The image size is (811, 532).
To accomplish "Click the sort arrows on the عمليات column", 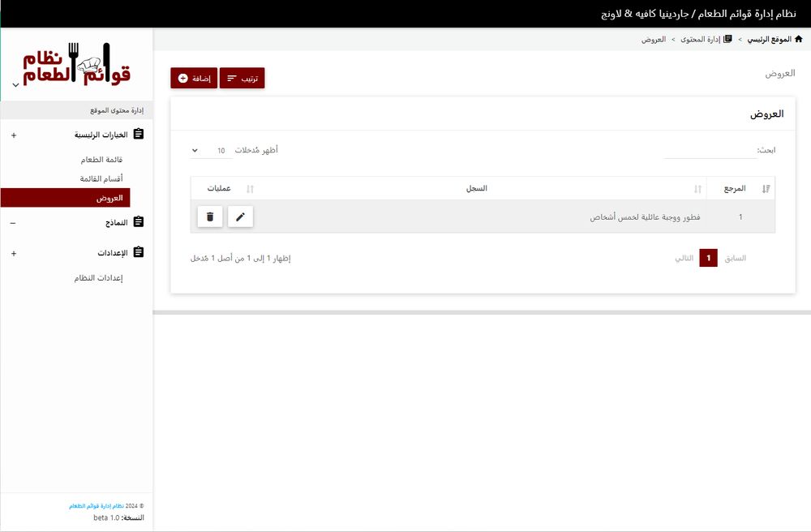I will (x=250, y=187).
